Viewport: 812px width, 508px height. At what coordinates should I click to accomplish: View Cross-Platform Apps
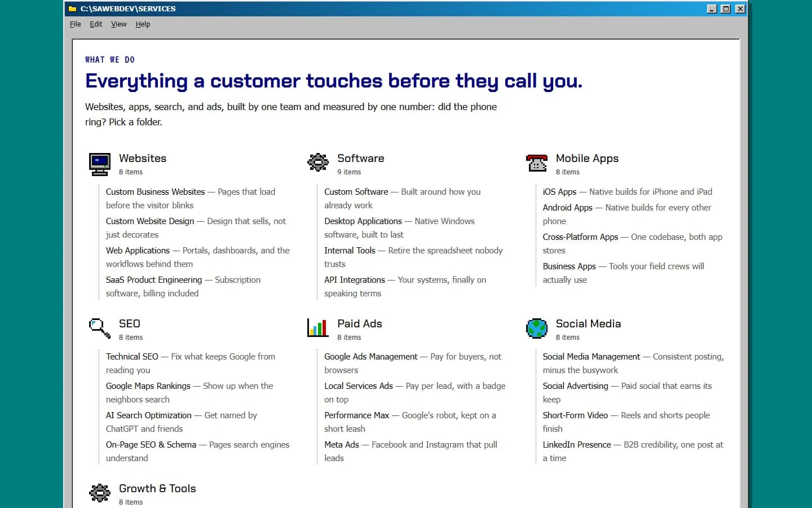580,237
